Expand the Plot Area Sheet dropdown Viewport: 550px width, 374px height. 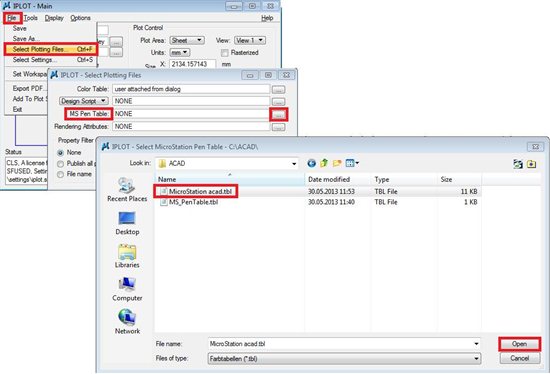(x=187, y=40)
